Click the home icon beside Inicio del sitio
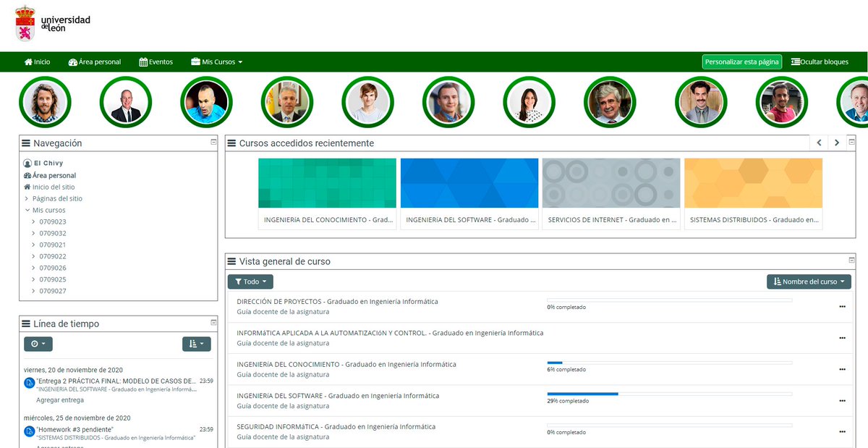Screen dimensions: 868x448 pos(27,187)
